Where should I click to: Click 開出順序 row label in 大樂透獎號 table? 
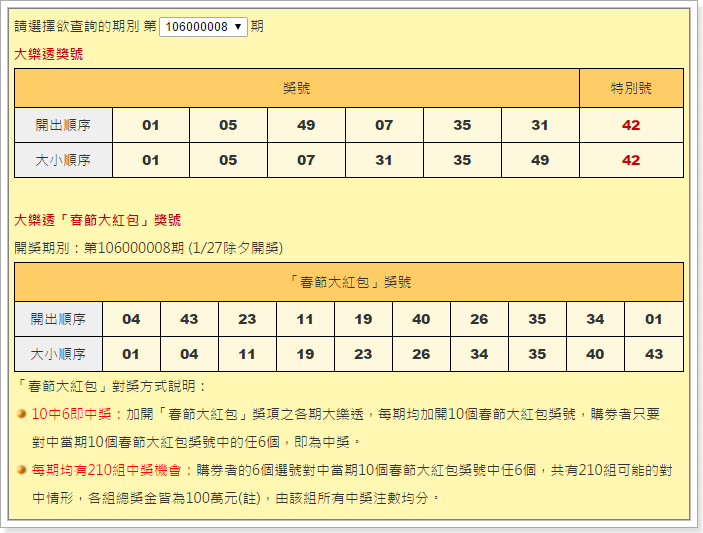coord(63,125)
